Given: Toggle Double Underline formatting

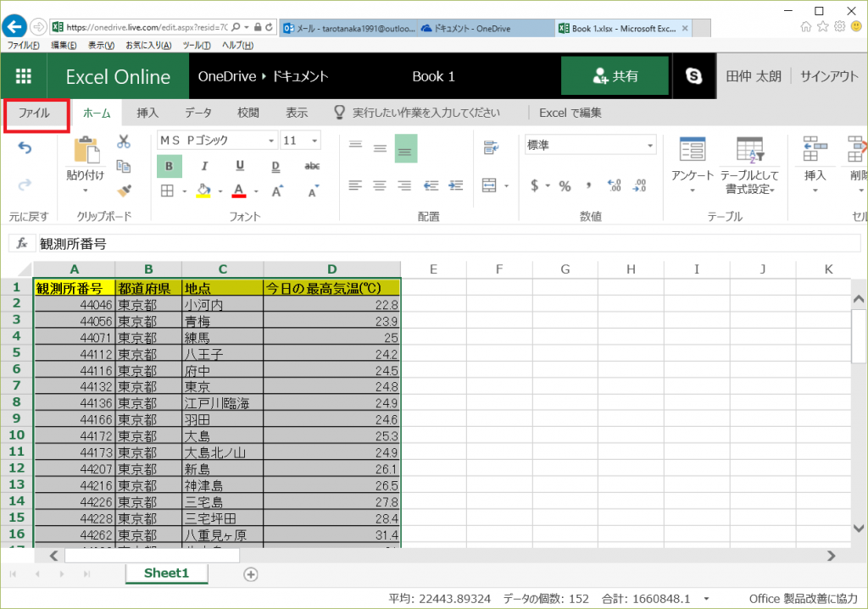Looking at the screenshot, I should click(x=275, y=166).
